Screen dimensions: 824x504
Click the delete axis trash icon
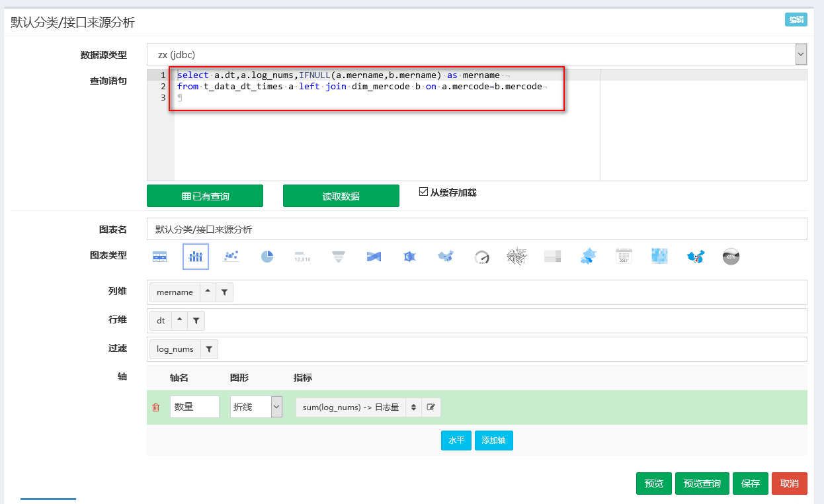coord(156,407)
